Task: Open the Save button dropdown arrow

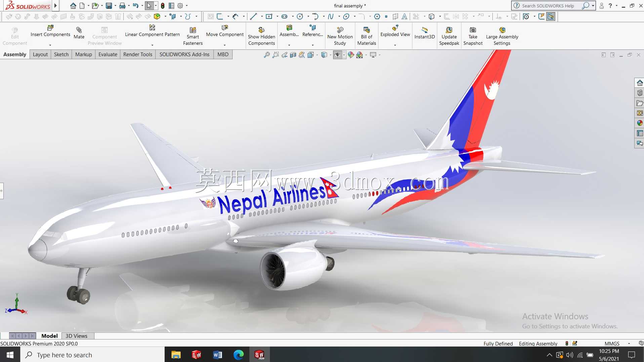Action: pyautogui.click(x=115, y=6)
